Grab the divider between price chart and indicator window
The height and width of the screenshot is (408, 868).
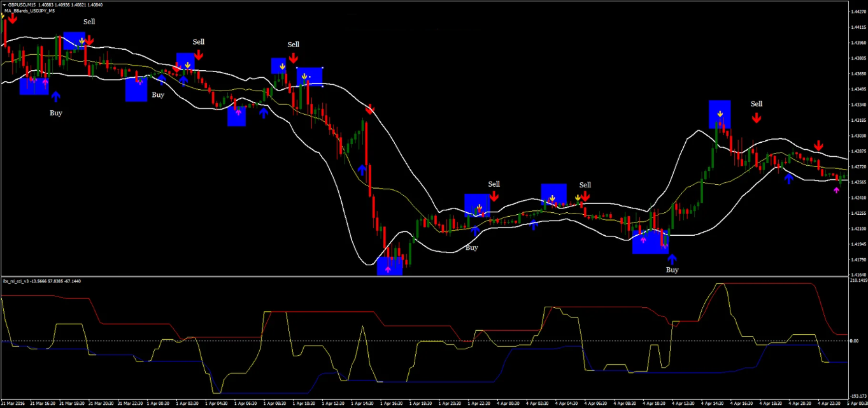pos(425,277)
